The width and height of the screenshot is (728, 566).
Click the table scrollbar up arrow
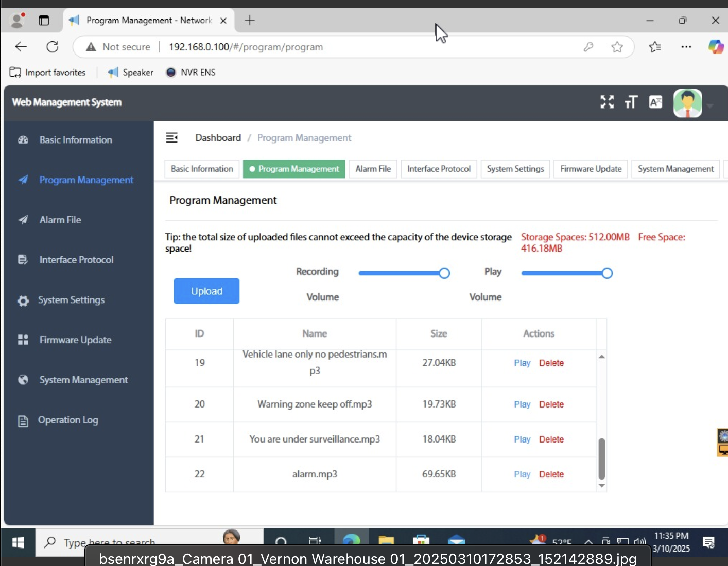click(601, 357)
